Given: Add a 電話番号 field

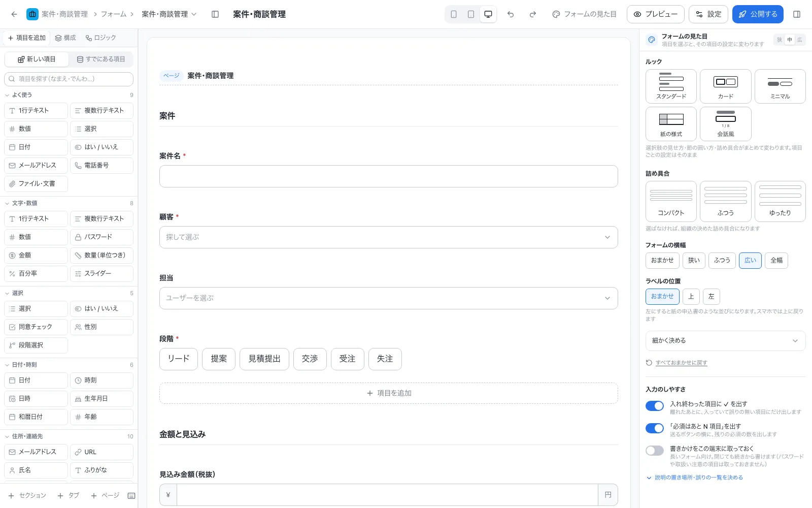Looking at the screenshot, I should click(x=101, y=166).
